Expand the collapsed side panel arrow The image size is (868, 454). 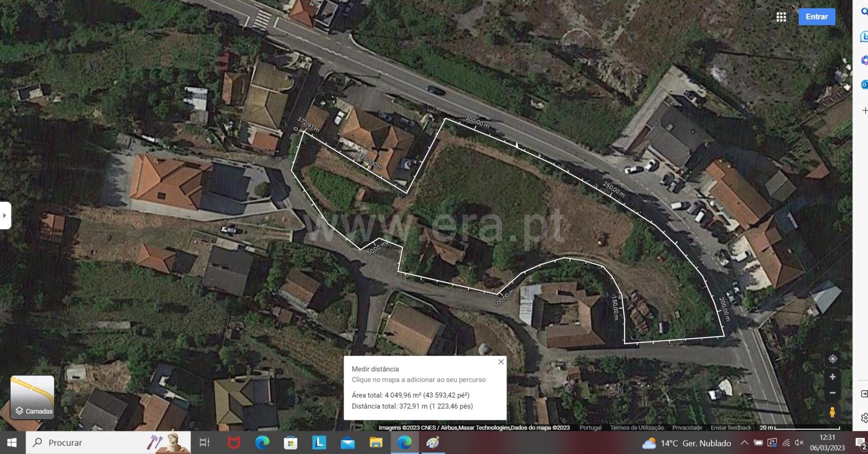5,215
